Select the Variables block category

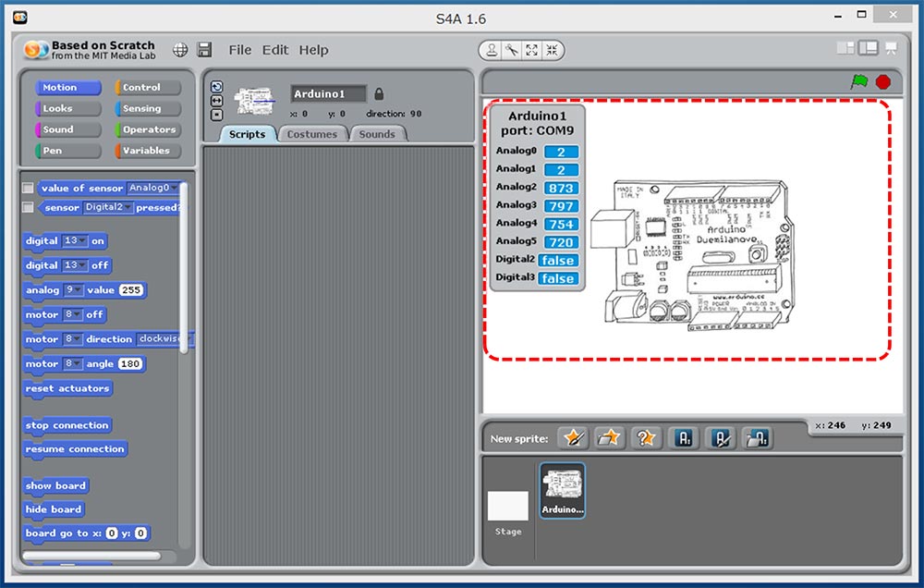[x=148, y=151]
